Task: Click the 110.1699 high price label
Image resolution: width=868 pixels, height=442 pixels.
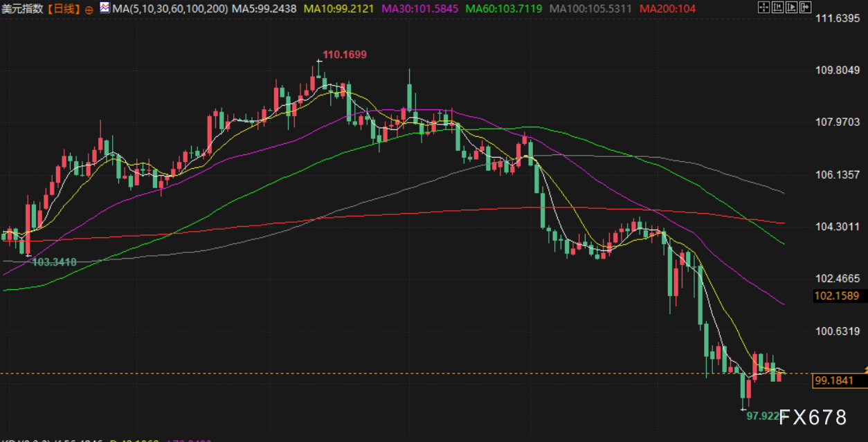Action: click(345, 54)
